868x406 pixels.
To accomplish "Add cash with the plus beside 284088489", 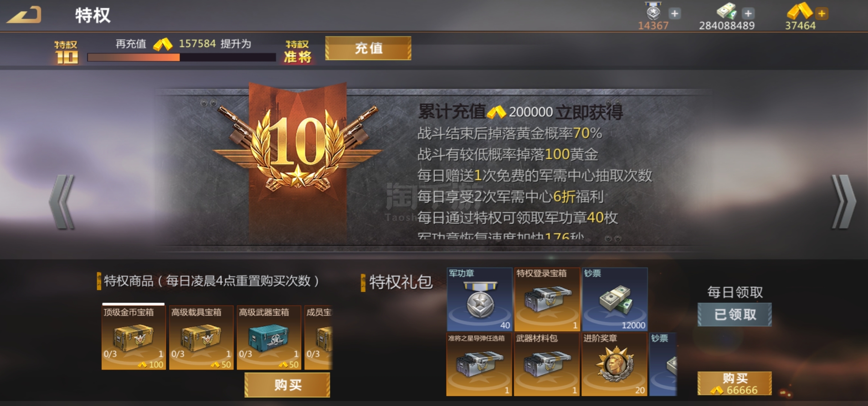I will [x=748, y=14].
